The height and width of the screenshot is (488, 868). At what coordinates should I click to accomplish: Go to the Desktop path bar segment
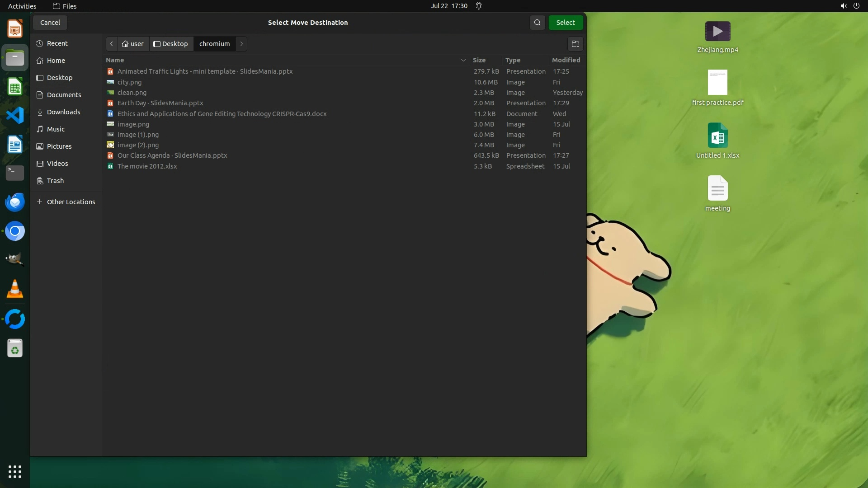[171, 44]
